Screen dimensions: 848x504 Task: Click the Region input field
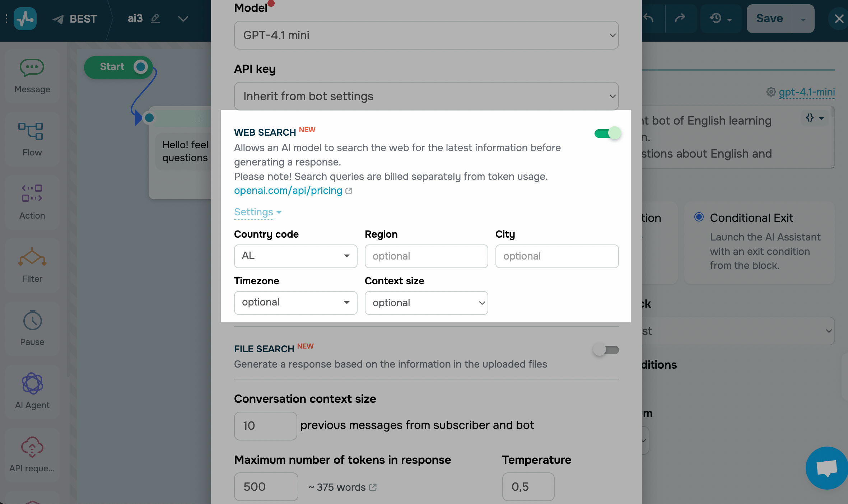pos(426,256)
